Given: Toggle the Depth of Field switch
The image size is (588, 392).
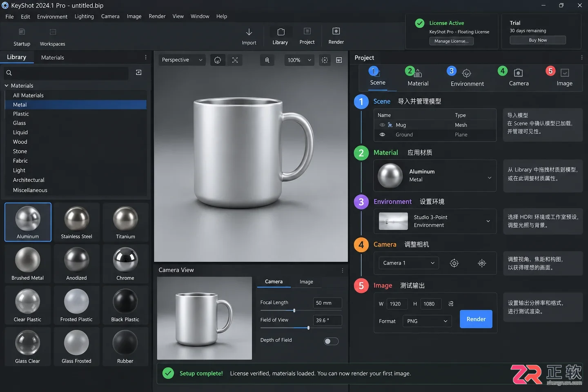Looking at the screenshot, I should (x=331, y=341).
